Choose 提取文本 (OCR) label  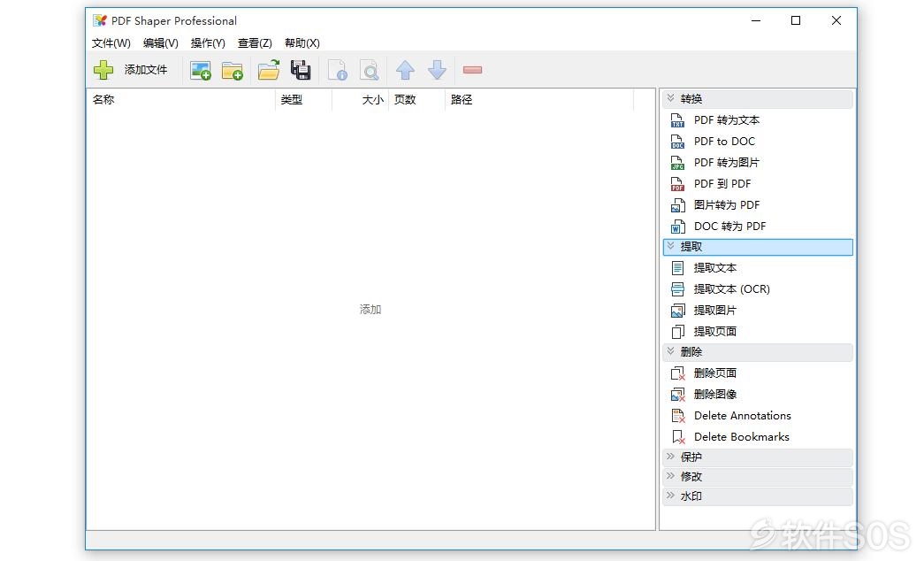(x=732, y=289)
